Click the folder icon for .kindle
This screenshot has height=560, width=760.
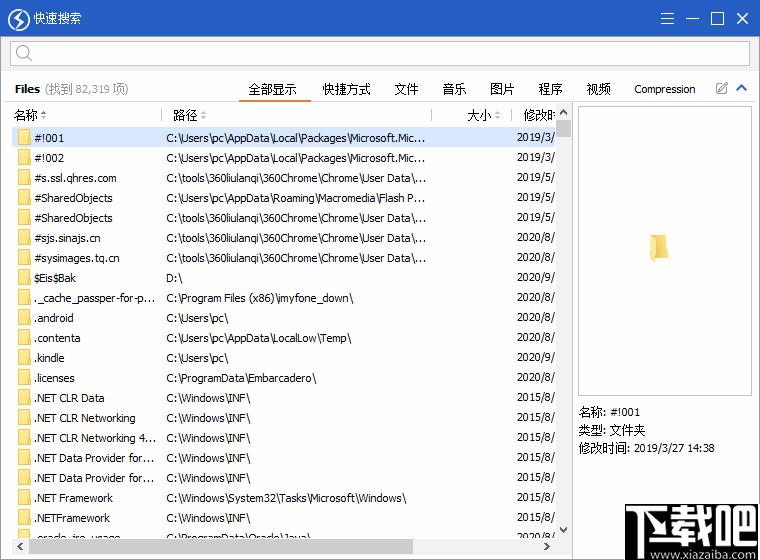[x=24, y=358]
